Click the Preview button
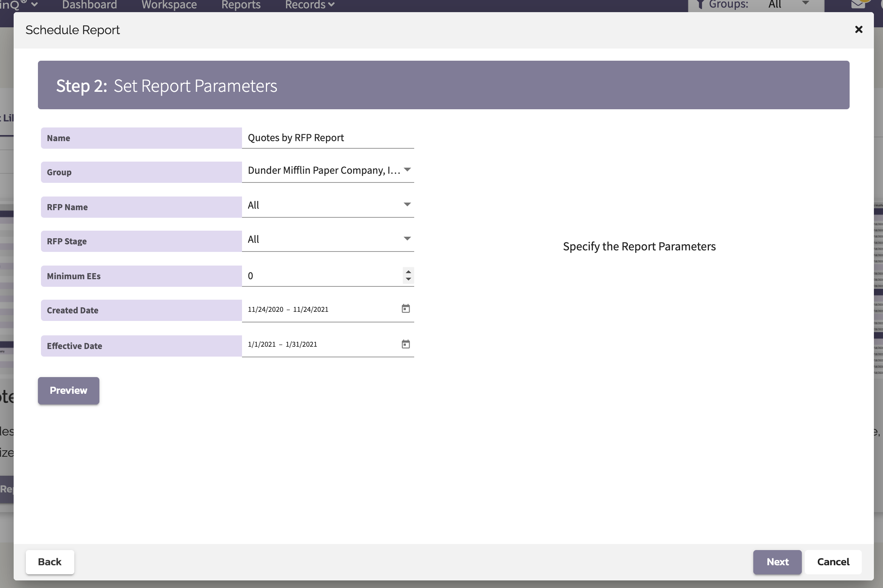The height and width of the screenshot is (588, 883). (x=69, y=390)
